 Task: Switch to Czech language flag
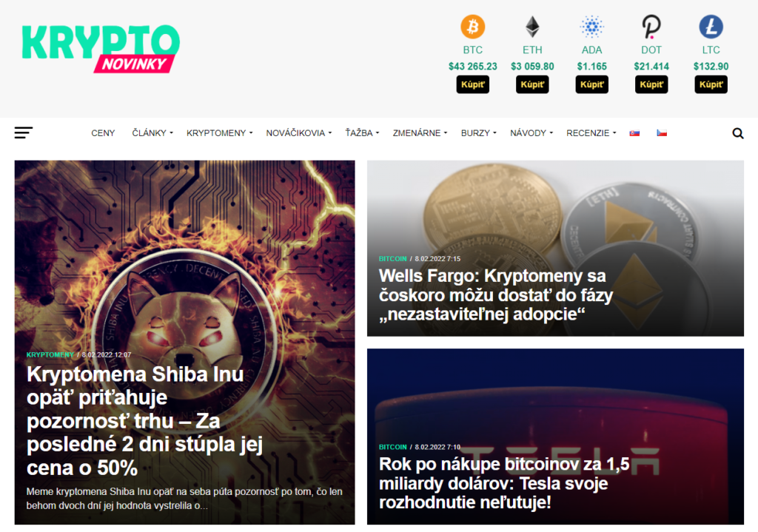coord(662,133)
